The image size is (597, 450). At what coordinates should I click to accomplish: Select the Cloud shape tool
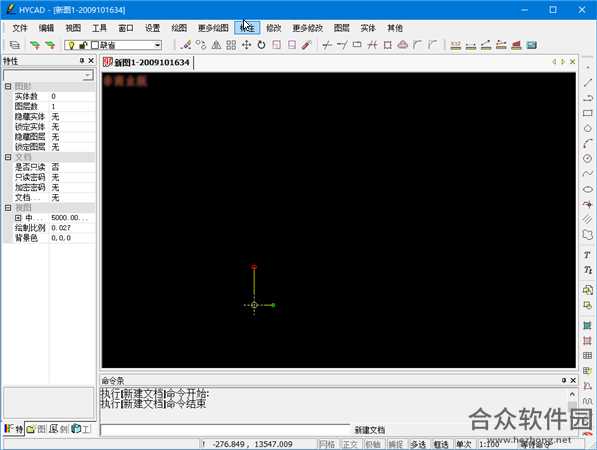[x=587, y=235]
